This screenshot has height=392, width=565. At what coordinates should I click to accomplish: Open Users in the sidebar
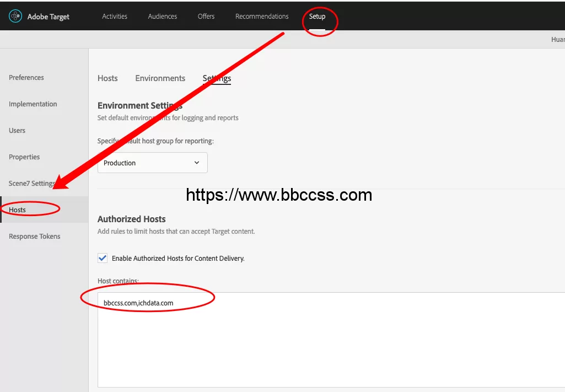(x=17, y=131)
